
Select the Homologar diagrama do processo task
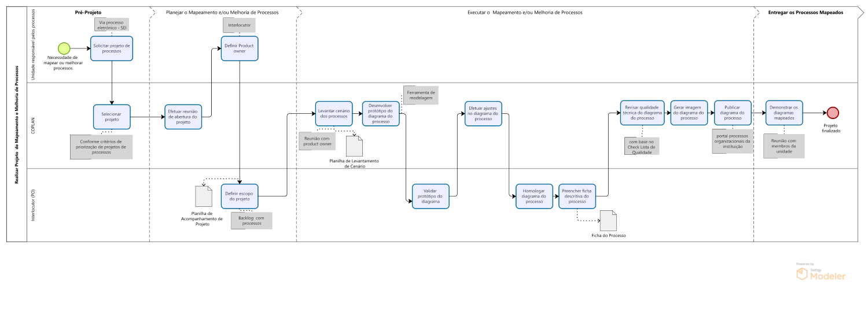point(534,196)
